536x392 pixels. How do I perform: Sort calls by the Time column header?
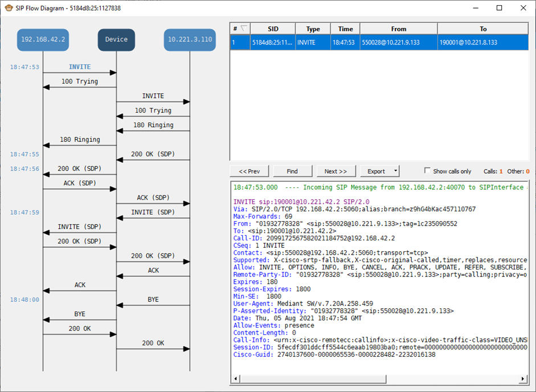[x=345, y=29]
